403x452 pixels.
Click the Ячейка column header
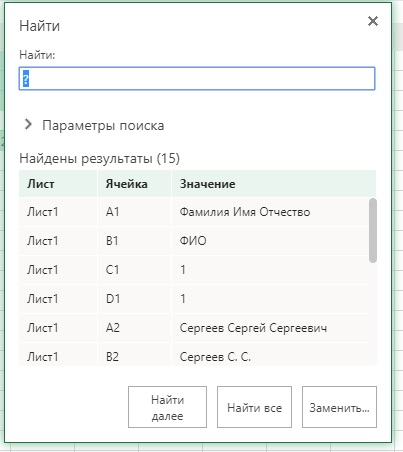pyautogui.click(x=134, y=184)
